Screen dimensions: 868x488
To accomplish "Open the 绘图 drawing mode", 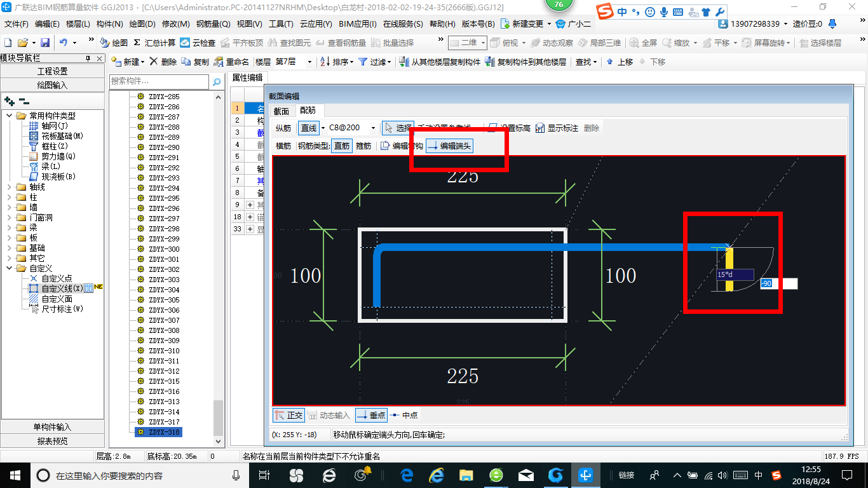I will [114, 43].
